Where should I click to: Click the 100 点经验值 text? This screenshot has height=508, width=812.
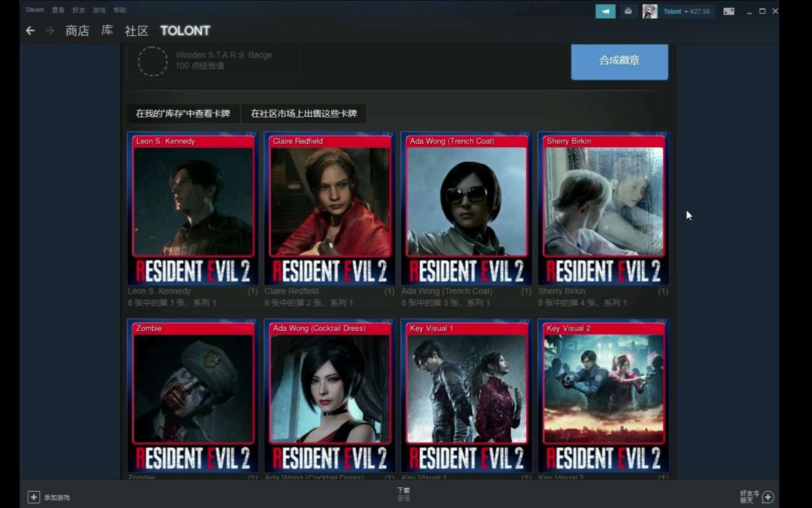(x=200, y=66)
